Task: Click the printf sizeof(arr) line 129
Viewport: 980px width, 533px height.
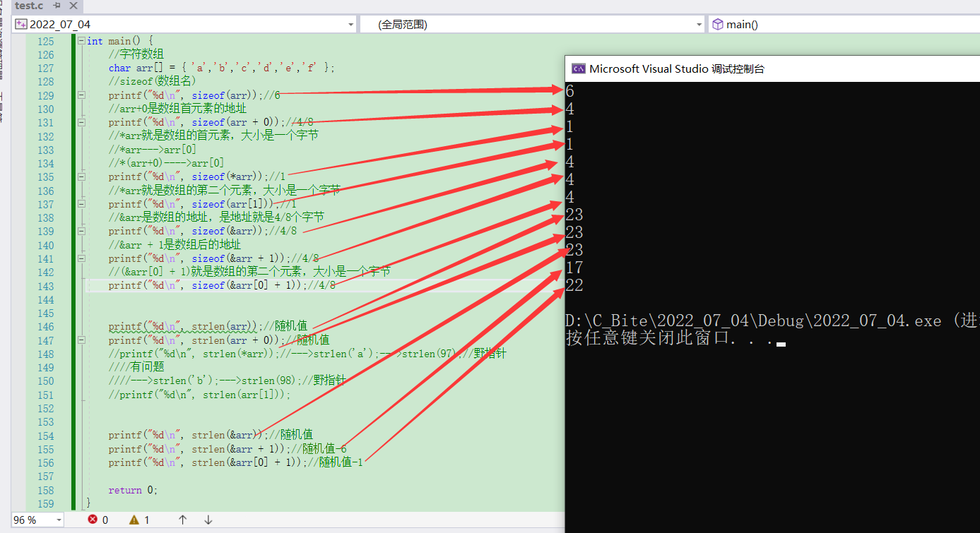Action: click(x=194, y=95)
